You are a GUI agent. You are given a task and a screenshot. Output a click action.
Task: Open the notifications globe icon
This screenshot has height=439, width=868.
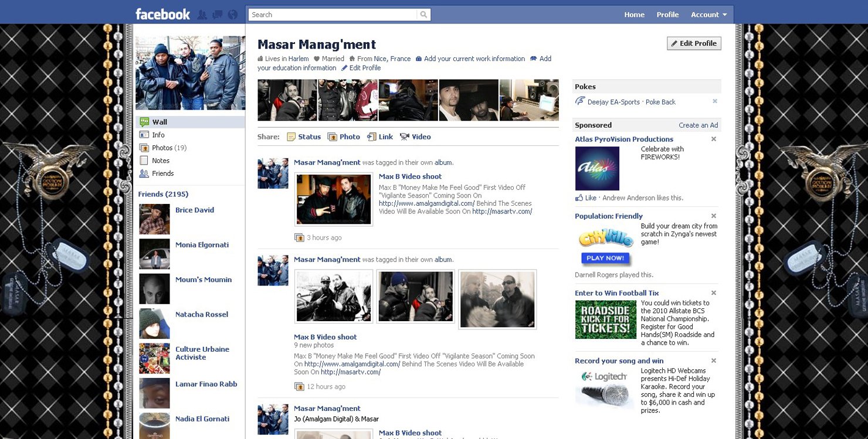click(233, 15)
